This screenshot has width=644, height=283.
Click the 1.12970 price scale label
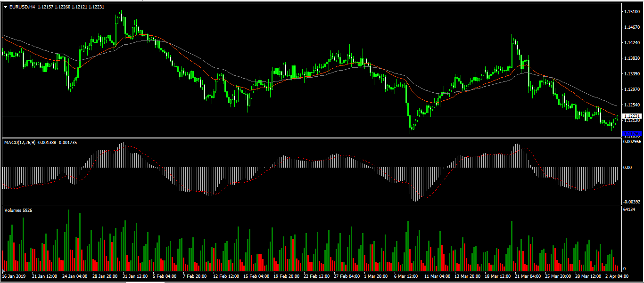631,89
